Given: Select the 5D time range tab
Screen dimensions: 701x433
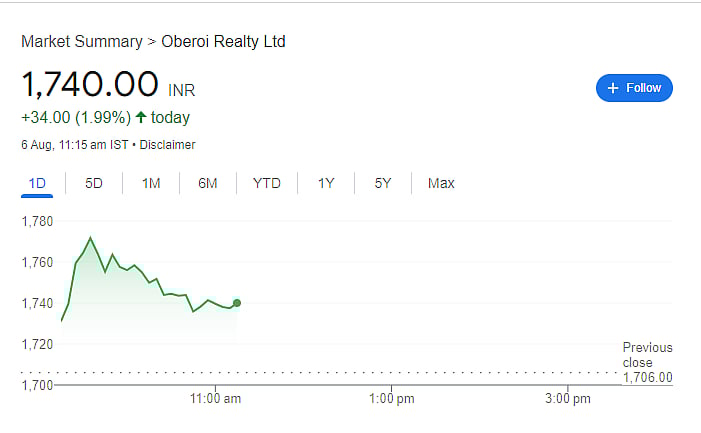Looking at the screenshot, I should pyautogui.click(x=94, y=183).
